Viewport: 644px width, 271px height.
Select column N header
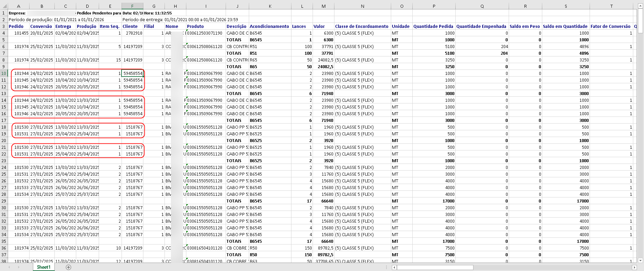click(362, 6)
